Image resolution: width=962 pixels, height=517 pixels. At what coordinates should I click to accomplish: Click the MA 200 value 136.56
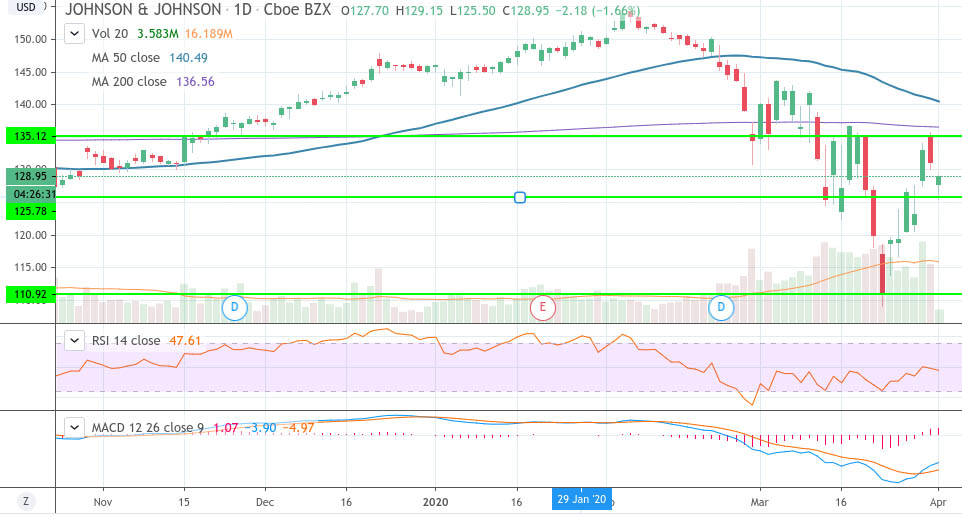[x=195, y=82]
